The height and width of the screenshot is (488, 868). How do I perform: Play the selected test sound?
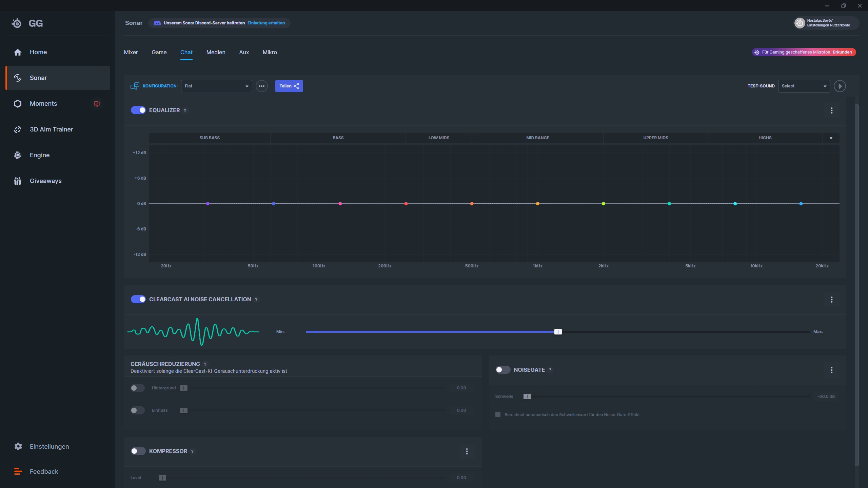[840, 86]
